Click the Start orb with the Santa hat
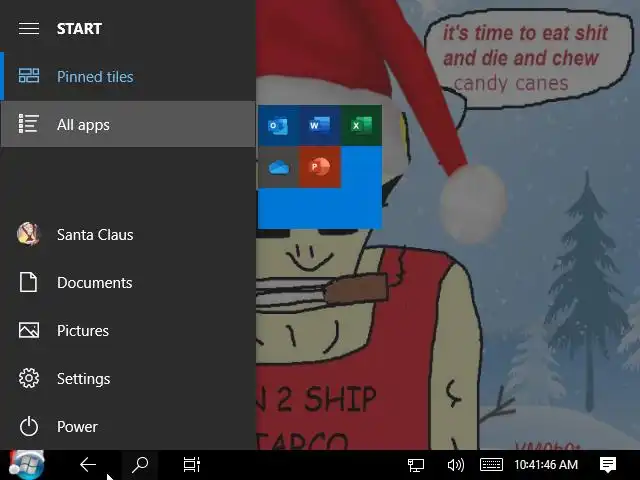Image resolution: width=640 pixels, height=480 pixels. click(27, 464)
